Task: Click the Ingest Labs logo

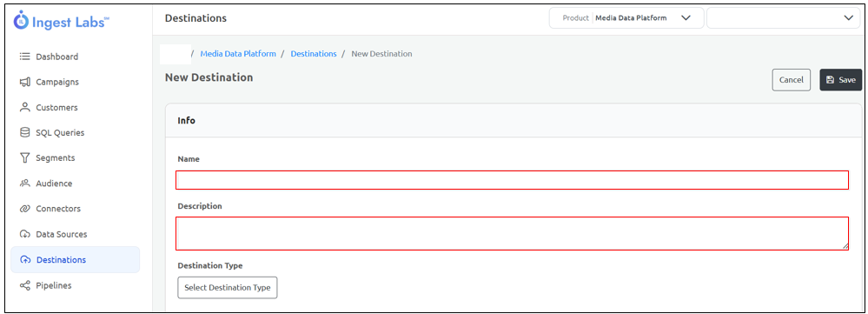Action: [x=62, y=20]
